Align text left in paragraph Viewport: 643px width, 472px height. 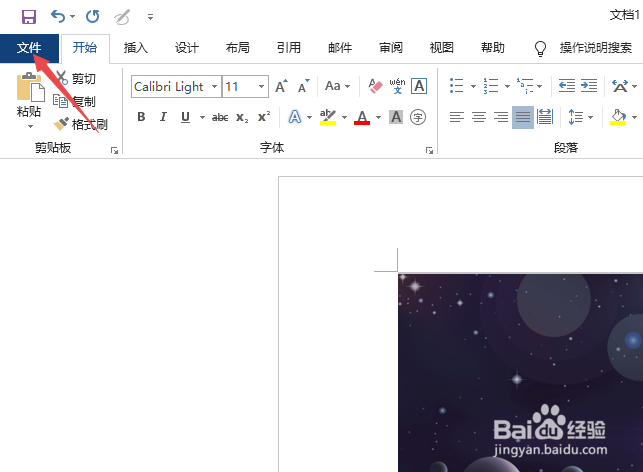(456, 117)
